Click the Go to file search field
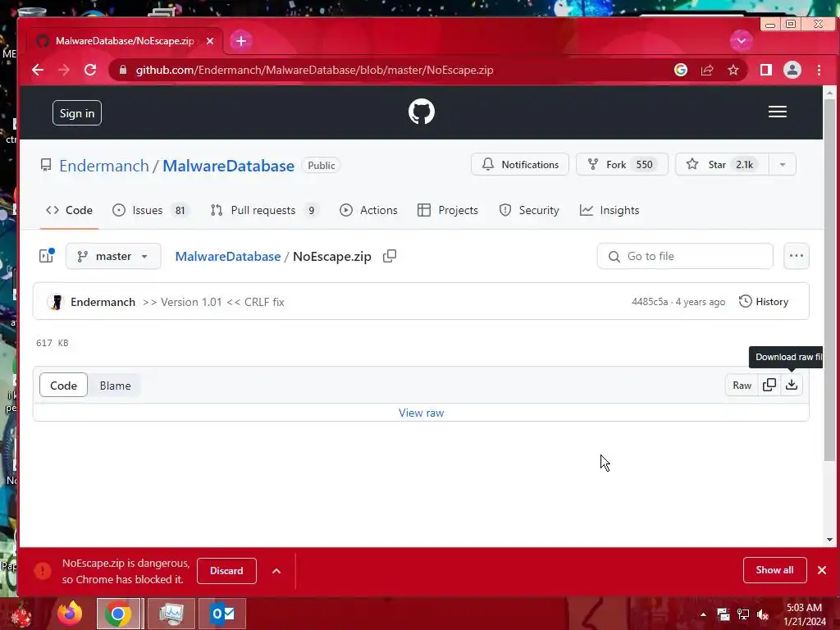 pos(685,256)
